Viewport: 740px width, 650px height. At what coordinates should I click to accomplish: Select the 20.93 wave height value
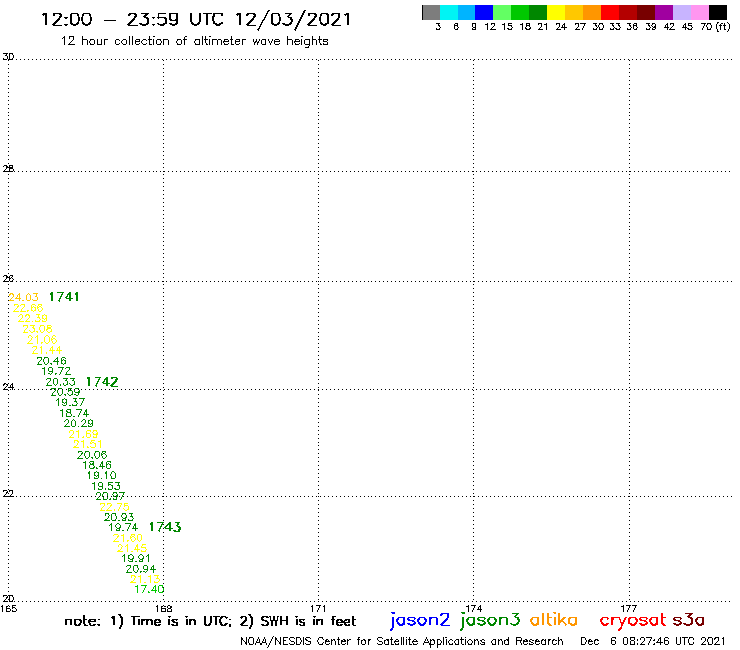point(119,517)
